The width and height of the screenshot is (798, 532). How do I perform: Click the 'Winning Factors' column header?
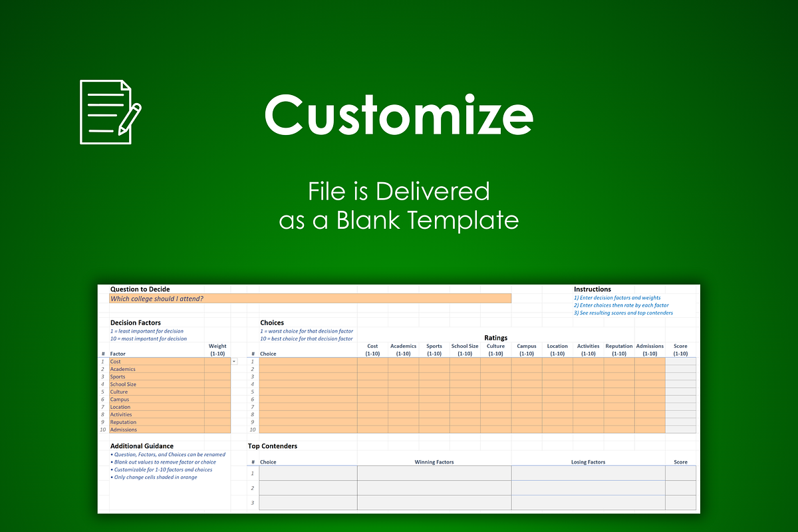(x=434, y=462)
